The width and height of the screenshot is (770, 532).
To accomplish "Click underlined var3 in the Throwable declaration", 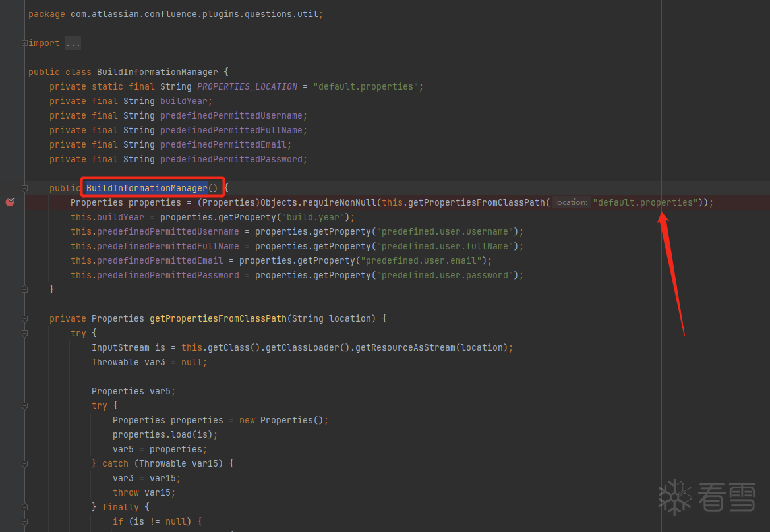I will tap(155, 363).
